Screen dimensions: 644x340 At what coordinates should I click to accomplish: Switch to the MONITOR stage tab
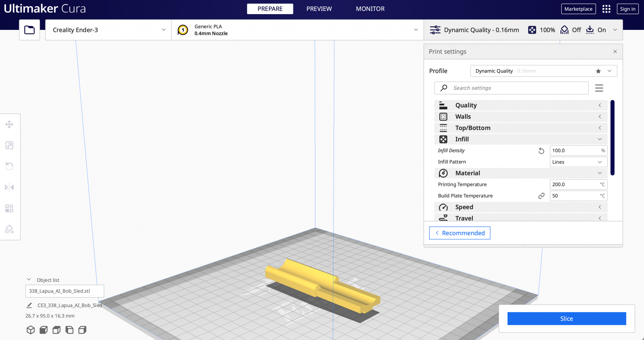click(370, 9)
